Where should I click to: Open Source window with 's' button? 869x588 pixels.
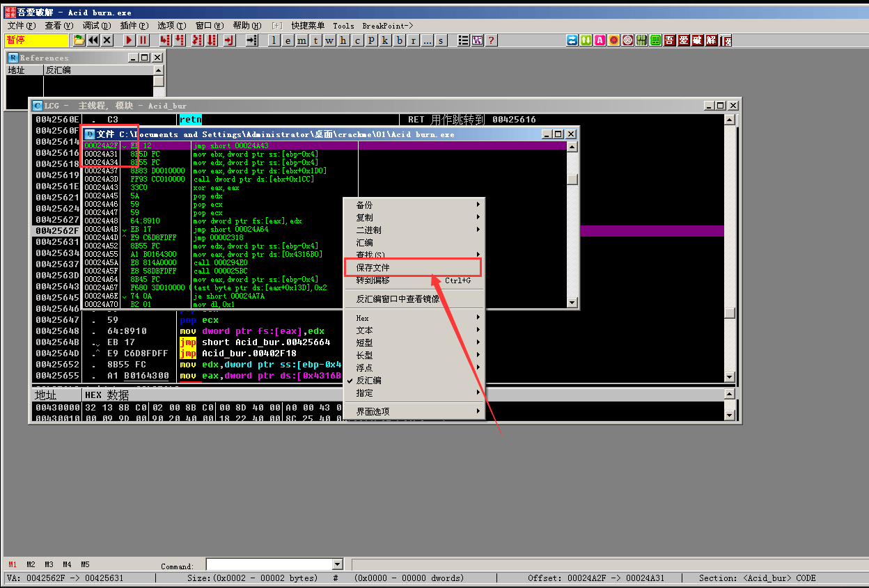pyautogui.click(x=441, y=40)
